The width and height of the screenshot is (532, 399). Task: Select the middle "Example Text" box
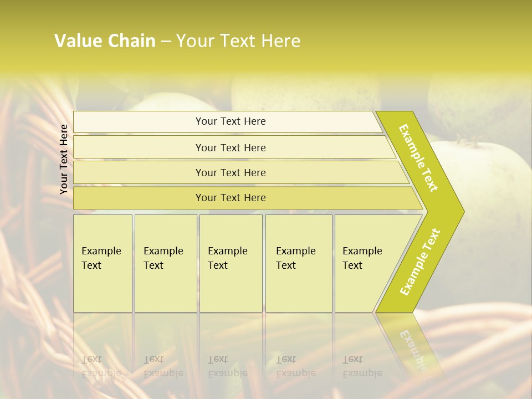click(231, 263)
